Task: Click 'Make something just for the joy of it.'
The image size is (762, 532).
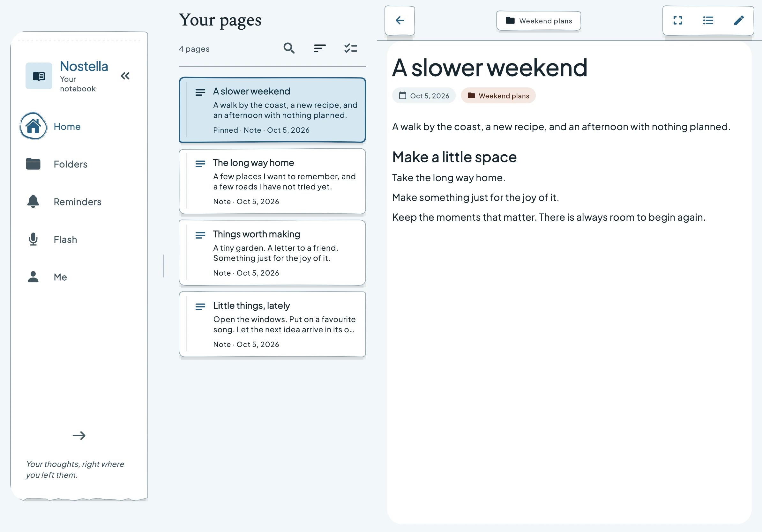Action: tap(475, 198)
